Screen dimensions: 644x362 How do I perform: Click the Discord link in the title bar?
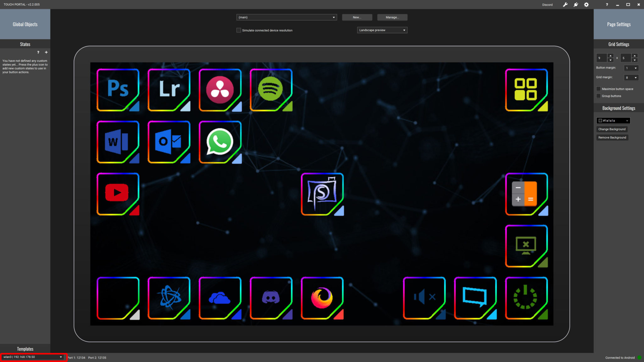(547, 5)
